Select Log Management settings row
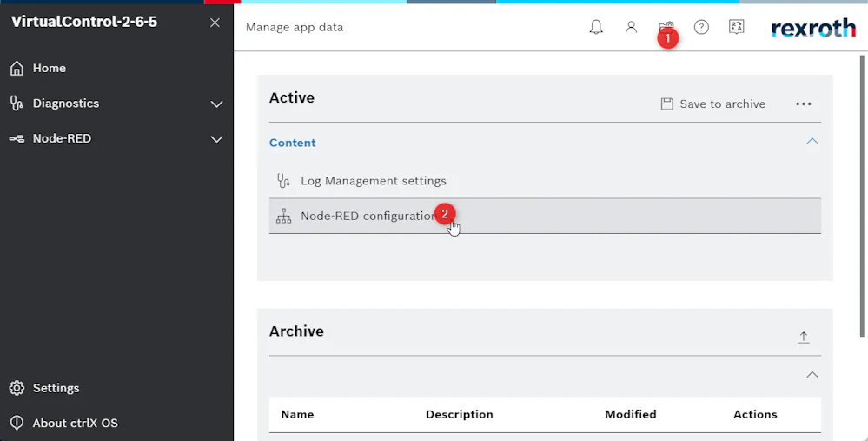This screenshot has height=441, width=868. (545, 181)
